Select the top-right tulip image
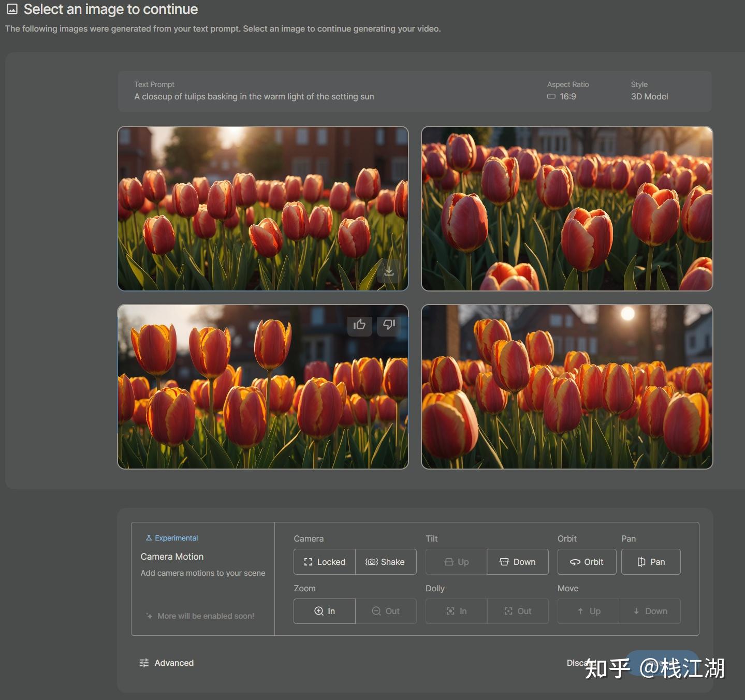The width and height of the screenshot is (745, 700). pos(567,209)
